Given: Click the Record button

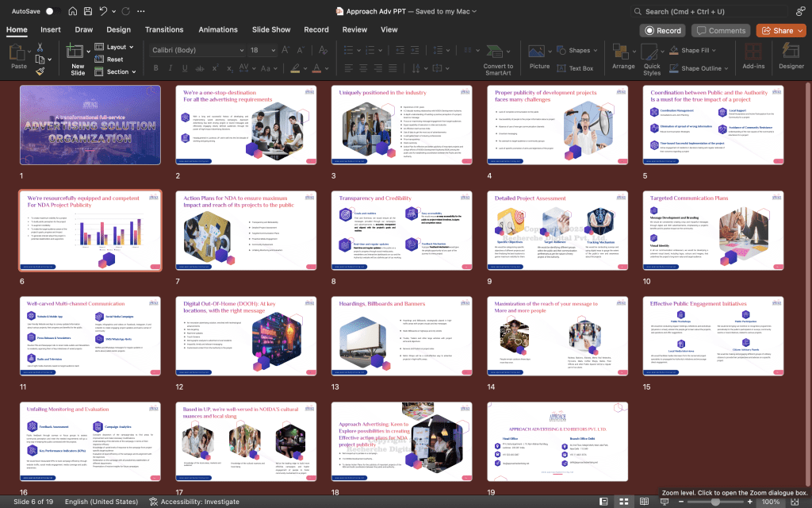Looking at the screenshot, I should point(663,30).
